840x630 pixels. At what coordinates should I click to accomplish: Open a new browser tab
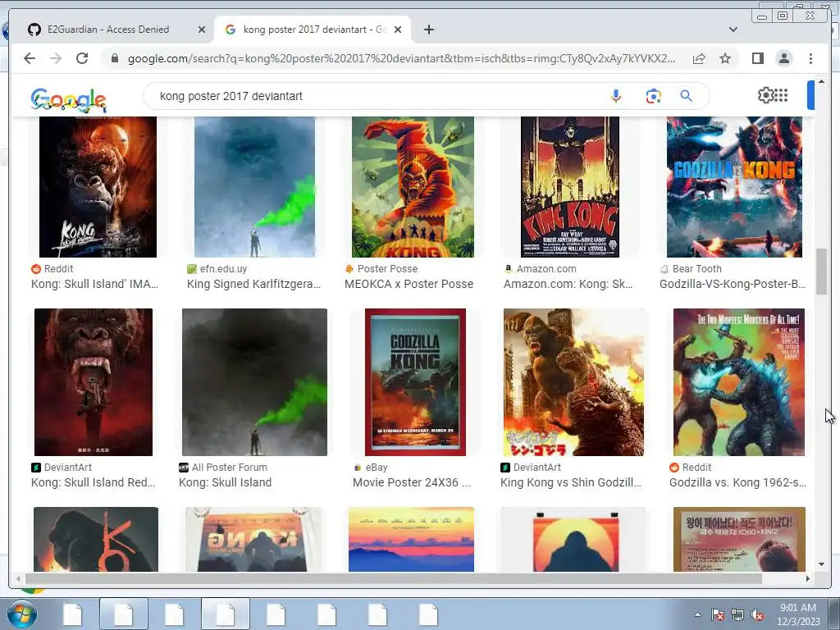tap(428, 30)
